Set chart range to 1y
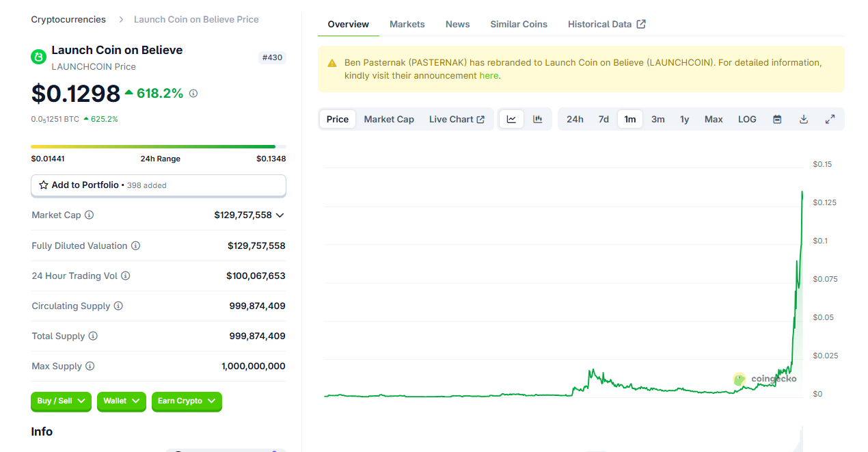The image size is (868, 452). click(x=684, y=119)
